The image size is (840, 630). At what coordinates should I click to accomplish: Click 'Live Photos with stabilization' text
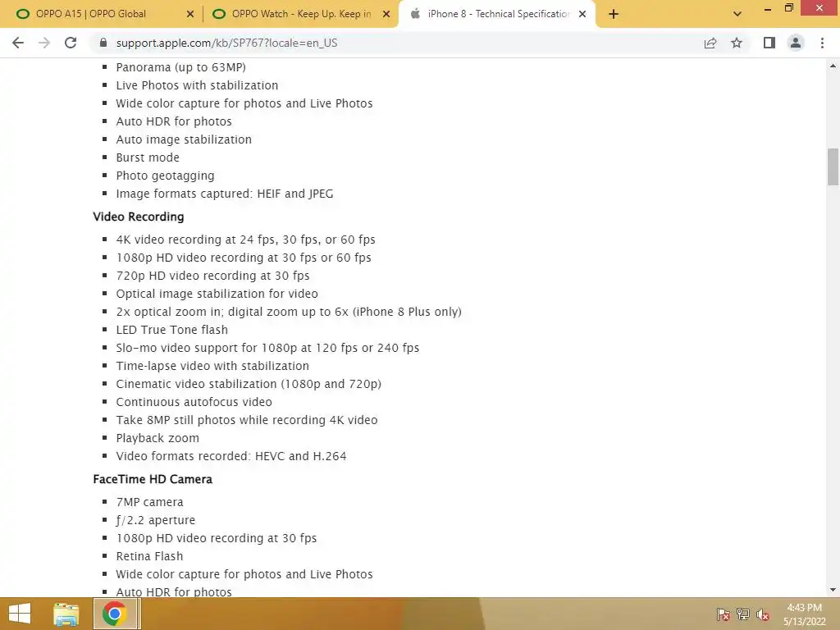click(x=197, y=85)
